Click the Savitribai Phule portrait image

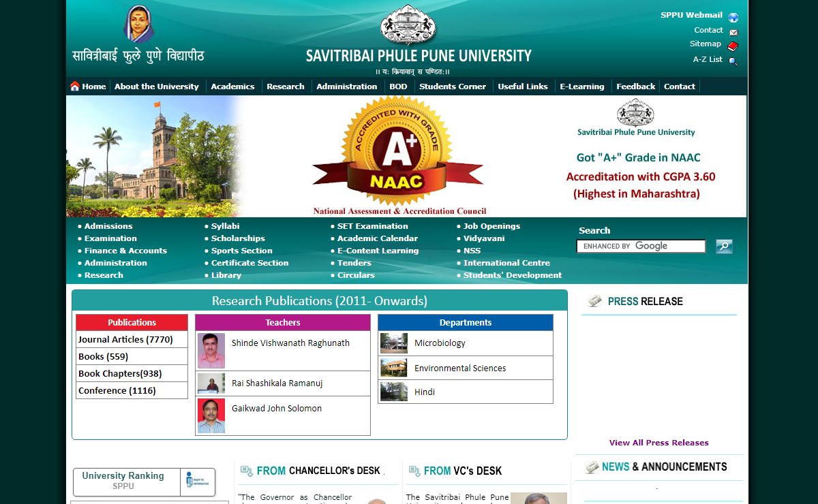click(138, 24)
